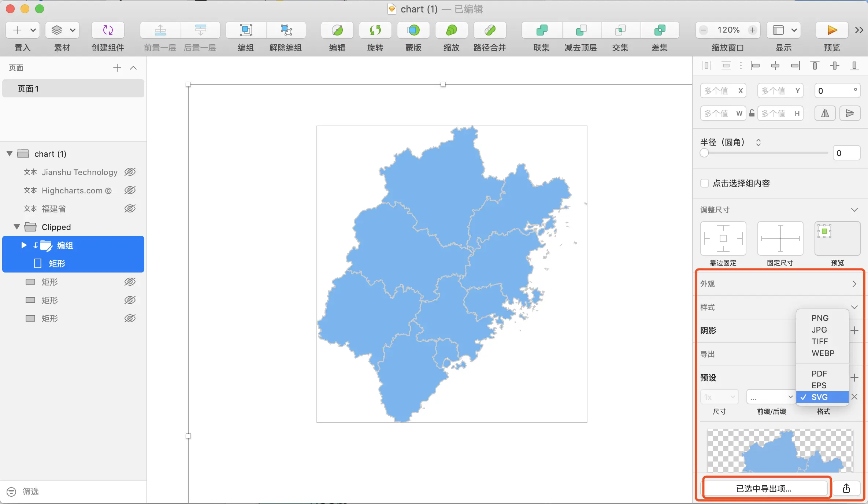Click the Create Component (创建组件) icon
The image size is (868, 504).
coord(108,30)
